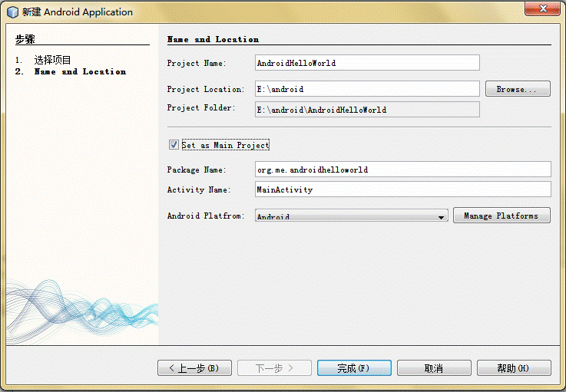Click the Package Name input field
Screen dimensions: 566x392
[403, 169]
